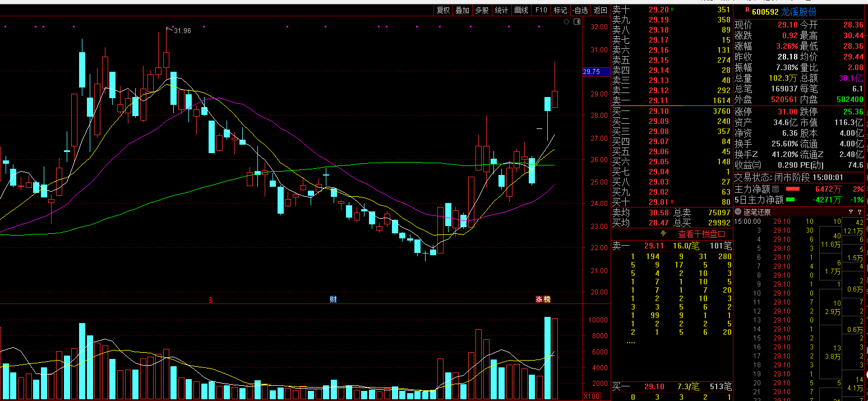Click the red S marker on the chart
The image size is (868, 401).
(x=211, y=299)
